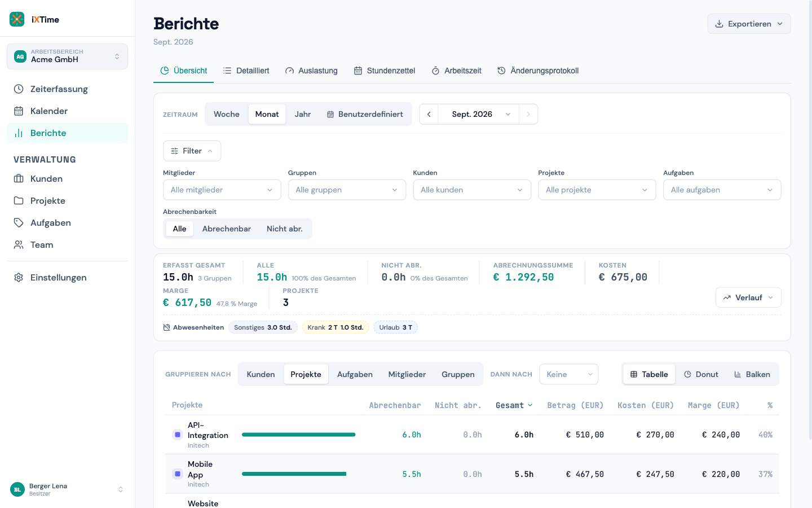Group report by Mitglieder
This screenshot has width=812, height=508.
pyautogui.click(x=407, y=374)
